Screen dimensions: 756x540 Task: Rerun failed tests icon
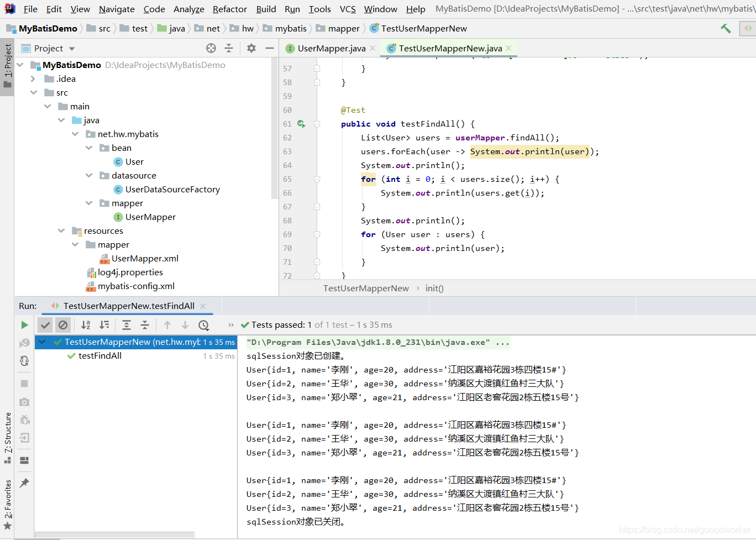(24, 343)
